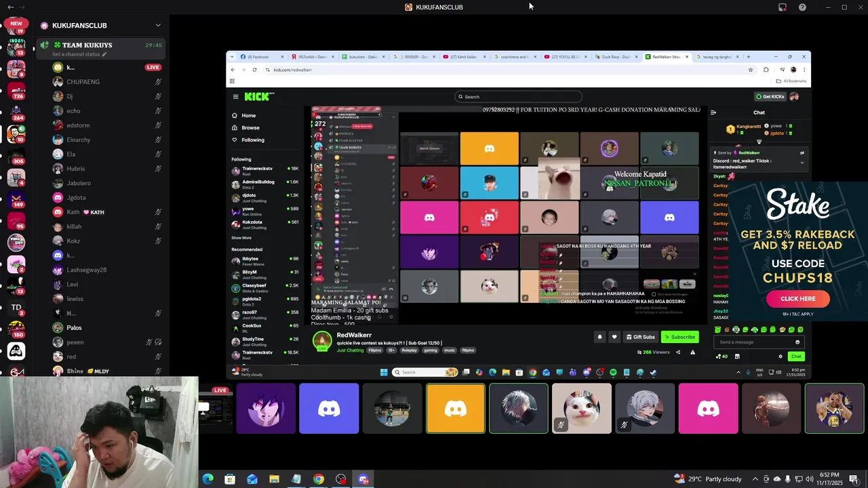Toggle the notification bell for RedWalkerr

click(x=599, y=337)
